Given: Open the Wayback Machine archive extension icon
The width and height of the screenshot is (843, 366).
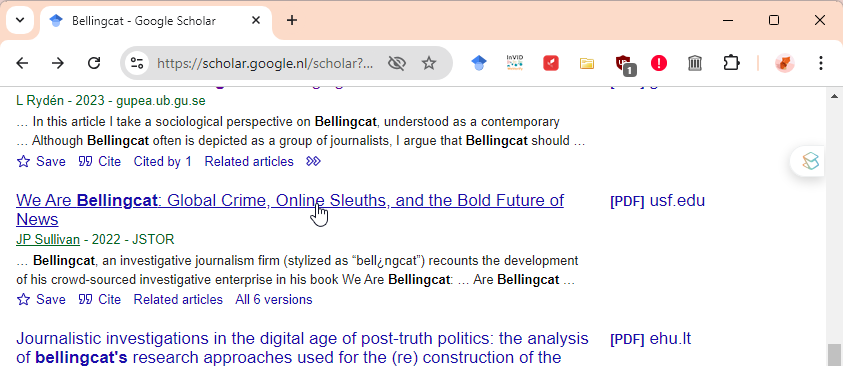Looking at the screenshot, I should pyautogui.click(x=695, y=63).
